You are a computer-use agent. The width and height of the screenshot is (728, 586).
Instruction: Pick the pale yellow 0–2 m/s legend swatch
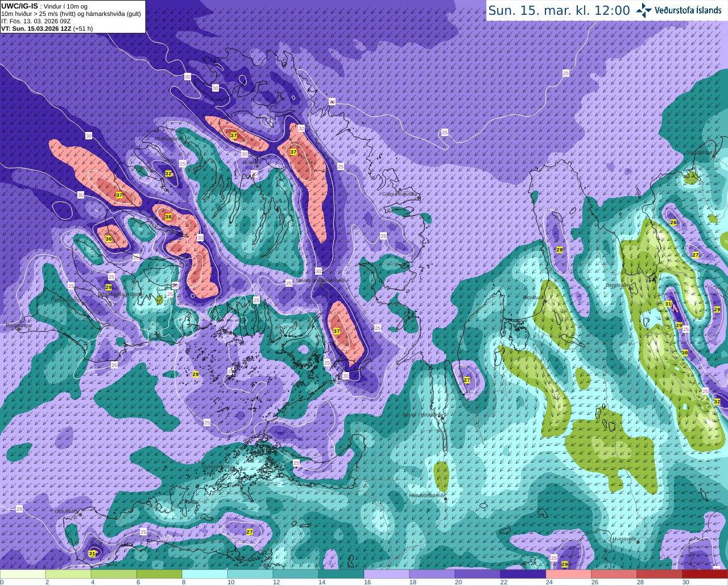pyautogui.click(x=23, y=574)
